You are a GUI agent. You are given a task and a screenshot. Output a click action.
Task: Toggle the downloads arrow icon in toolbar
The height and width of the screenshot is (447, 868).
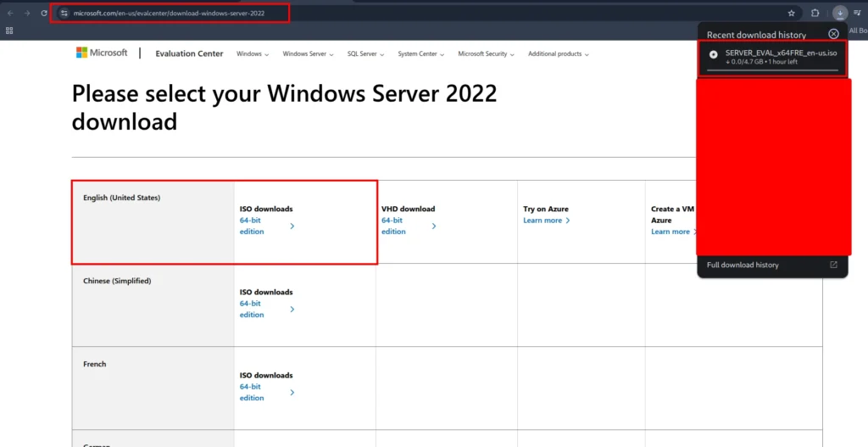tap(840, 14)
